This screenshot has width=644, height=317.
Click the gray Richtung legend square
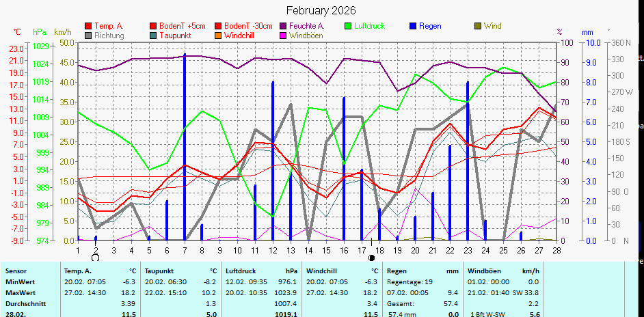pyautogui.click(x=88, y=35)
